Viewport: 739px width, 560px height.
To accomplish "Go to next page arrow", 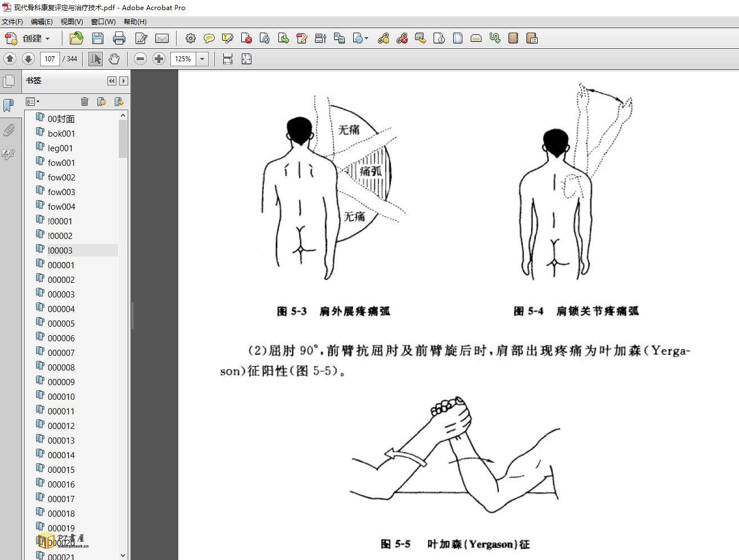I will click(28, 58).
